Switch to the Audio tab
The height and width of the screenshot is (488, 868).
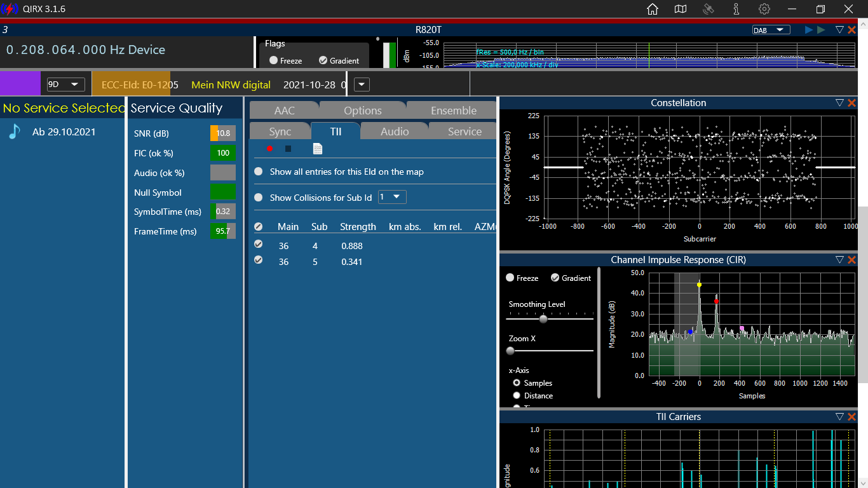pos(394,132)
